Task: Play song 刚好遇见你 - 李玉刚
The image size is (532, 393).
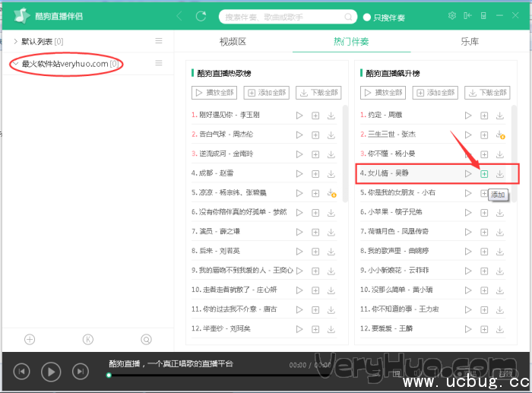Action: click(299, 116)
